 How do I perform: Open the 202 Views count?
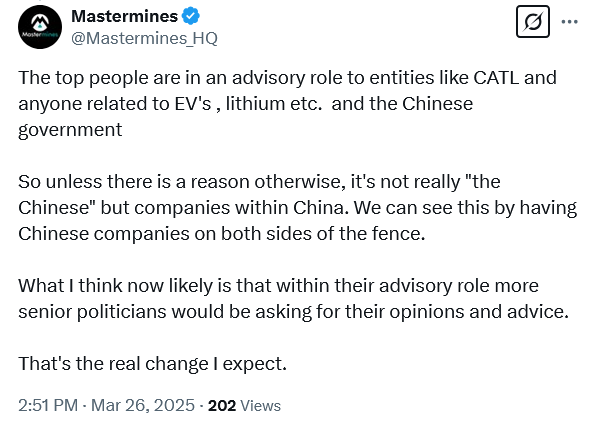(244, 406)
